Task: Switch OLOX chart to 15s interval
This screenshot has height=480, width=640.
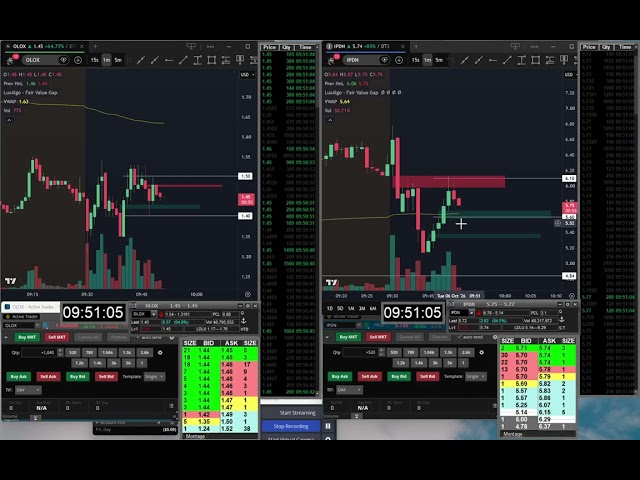Action: tap(94, 60)
